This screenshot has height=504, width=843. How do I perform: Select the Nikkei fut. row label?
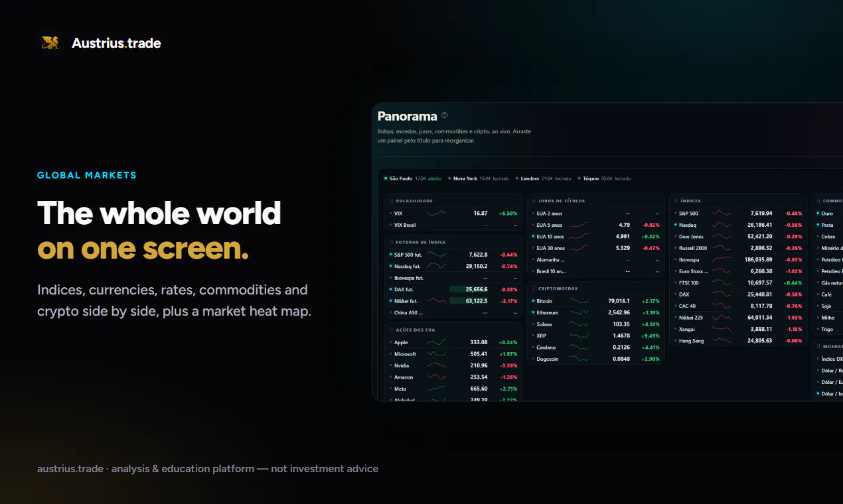click(x=406, y=301)
